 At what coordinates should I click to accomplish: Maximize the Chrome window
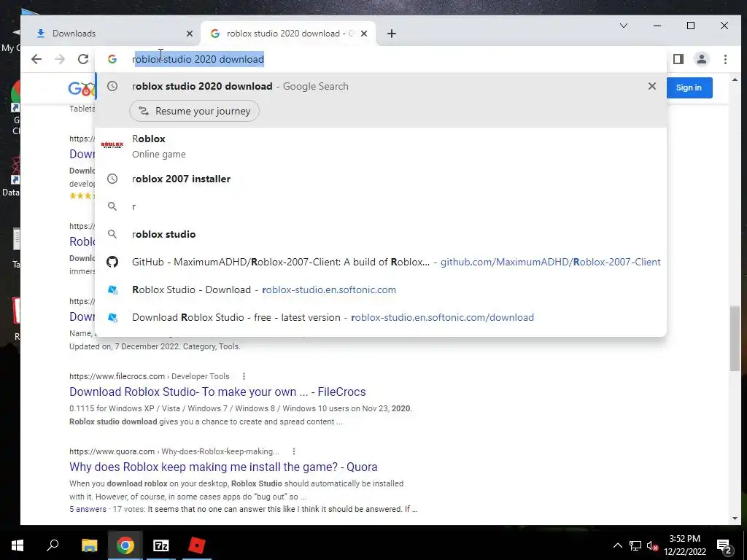(x=691, y=26)
